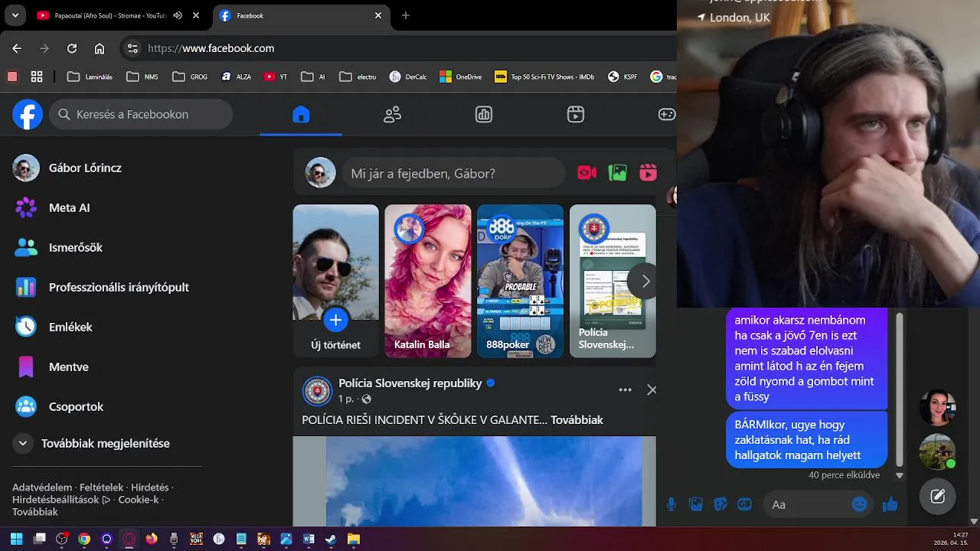This screenshot has height=551, width=980.
Task: Open Cookie-k footer link
Action: click(x=138, y=500)
